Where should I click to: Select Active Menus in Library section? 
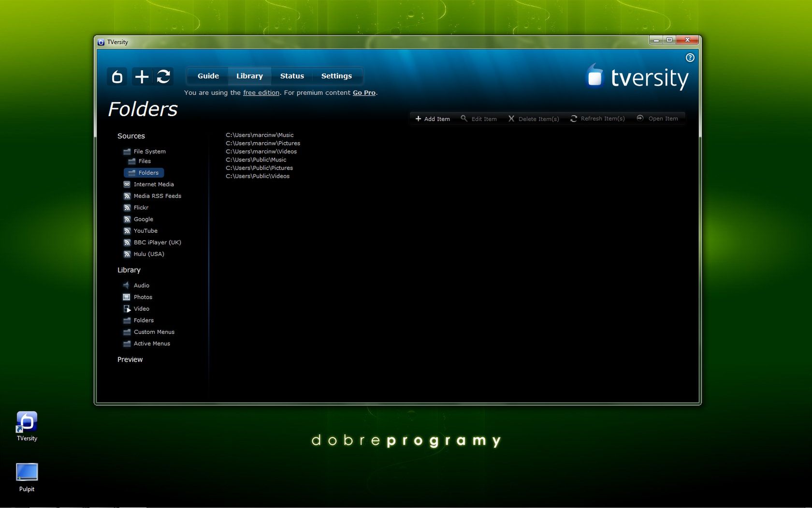click(x=152, y=344)
